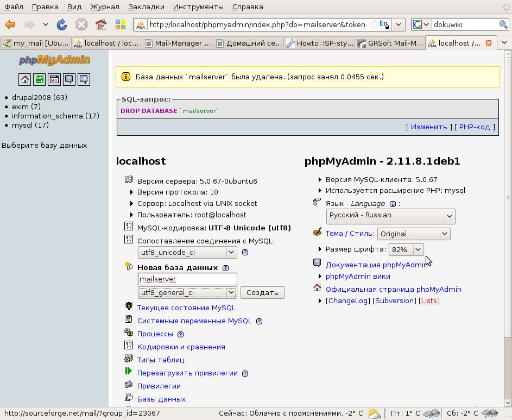This screenshot has width=512, height=420.
Task: Open the Закладки menu
Action: (x=146, y=7)
